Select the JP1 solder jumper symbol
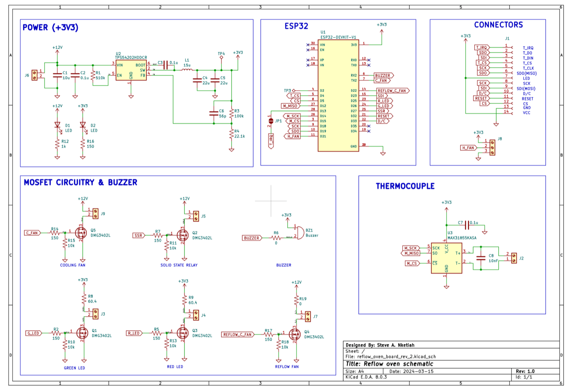 [271, 121]
